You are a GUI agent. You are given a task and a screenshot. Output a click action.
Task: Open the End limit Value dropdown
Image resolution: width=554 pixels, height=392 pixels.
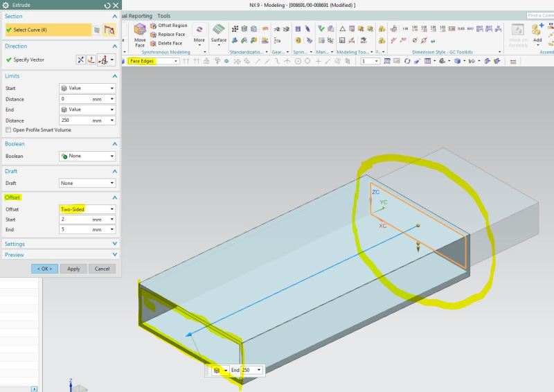pos(87,110)
